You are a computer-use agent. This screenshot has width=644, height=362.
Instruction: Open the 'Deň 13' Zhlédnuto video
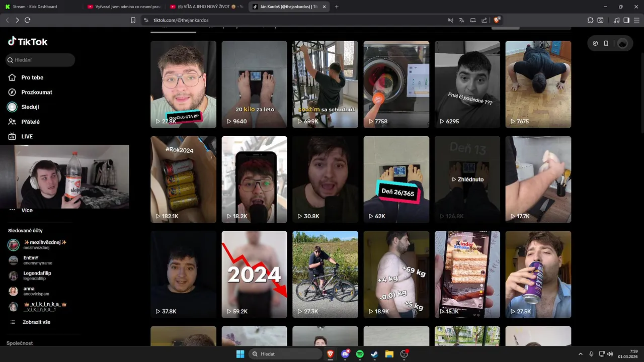[x=467, y=179]
